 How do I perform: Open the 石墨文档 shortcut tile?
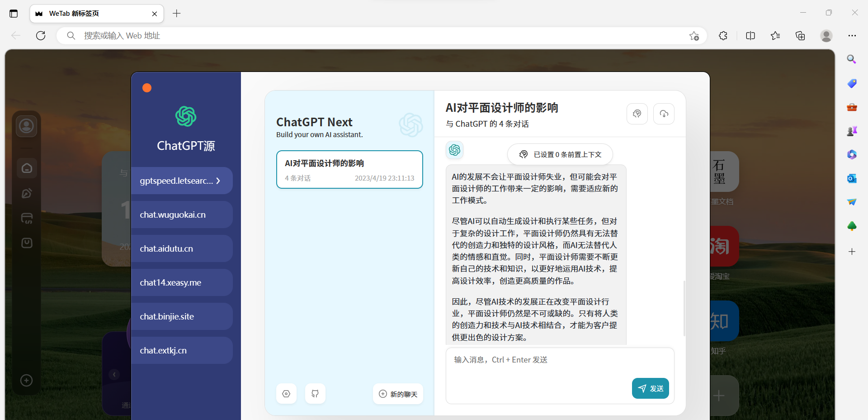click(724, 172)
